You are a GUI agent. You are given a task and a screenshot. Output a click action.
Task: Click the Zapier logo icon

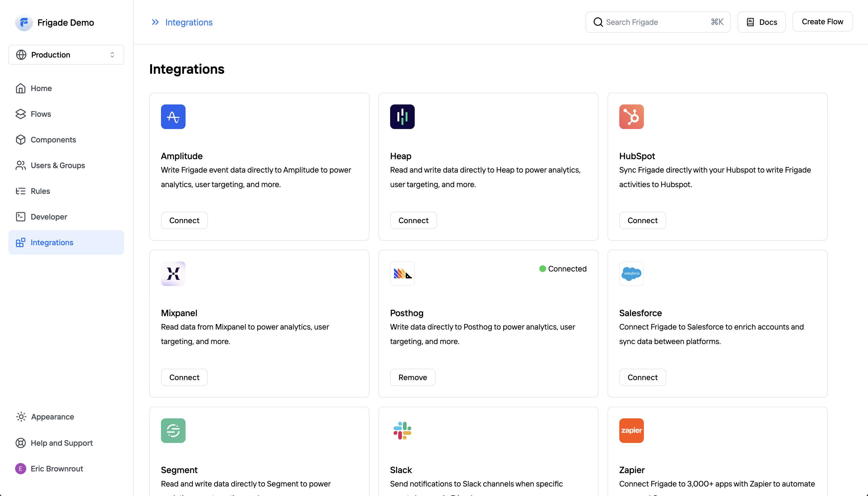pos(631,430)
